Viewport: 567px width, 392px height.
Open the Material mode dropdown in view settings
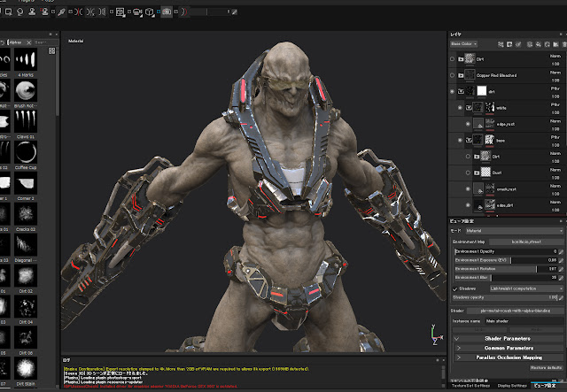pyautogui.click(x=514, y=231)
